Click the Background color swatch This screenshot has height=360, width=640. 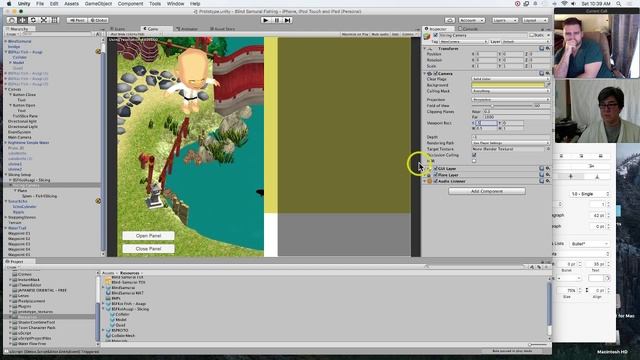tap(508, 85)
